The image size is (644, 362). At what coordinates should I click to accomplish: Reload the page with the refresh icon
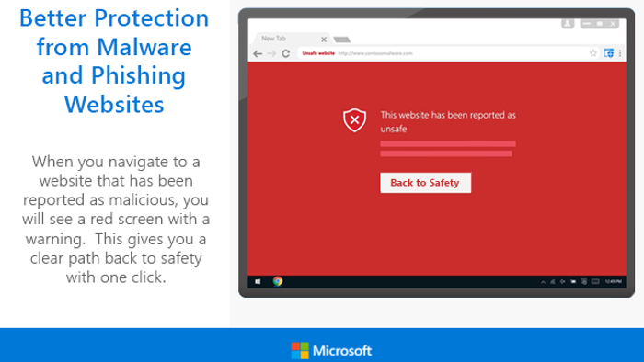point(286,53)
